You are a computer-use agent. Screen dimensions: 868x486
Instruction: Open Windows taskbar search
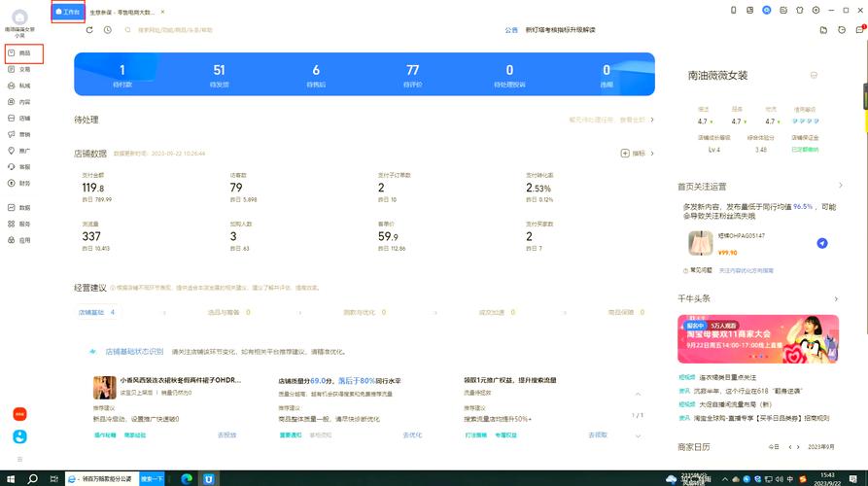[x=32, y=479]
